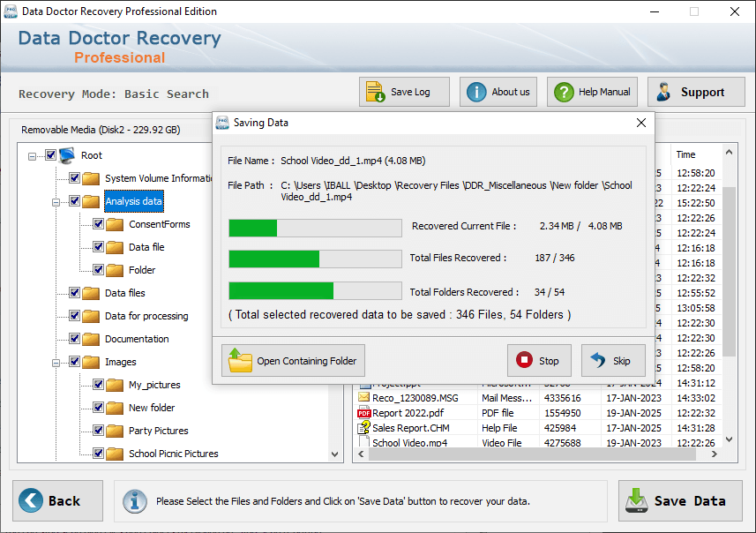Image resolution: width=756 pixels, height=533 pixels.
Task: Click the app icon in title bar
Action: pos(11,11)
